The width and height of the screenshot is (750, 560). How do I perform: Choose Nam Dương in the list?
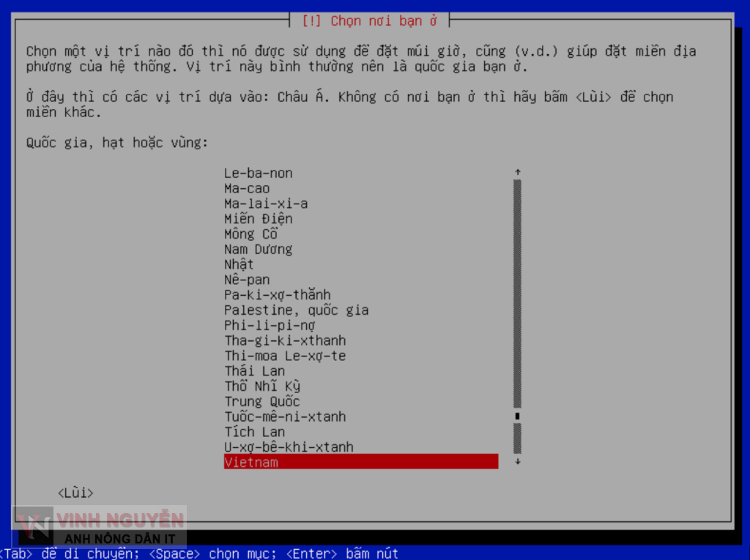point(258,250)
